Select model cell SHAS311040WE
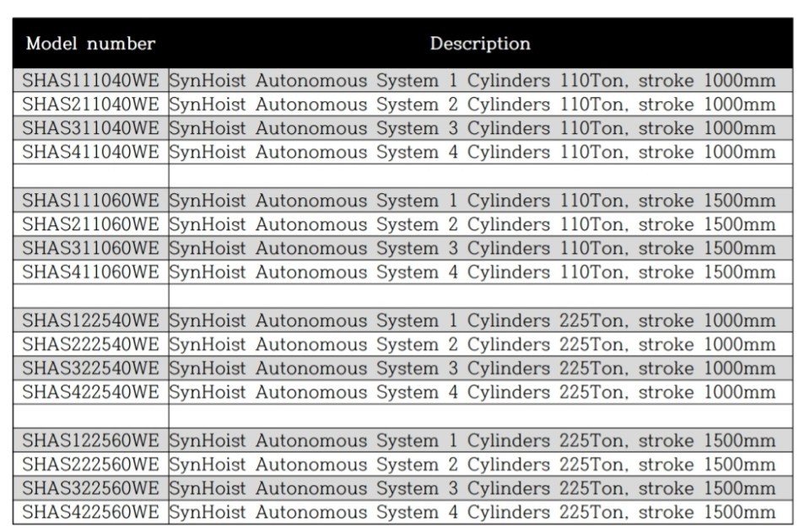The image size is (810, 532). point(90,128)
